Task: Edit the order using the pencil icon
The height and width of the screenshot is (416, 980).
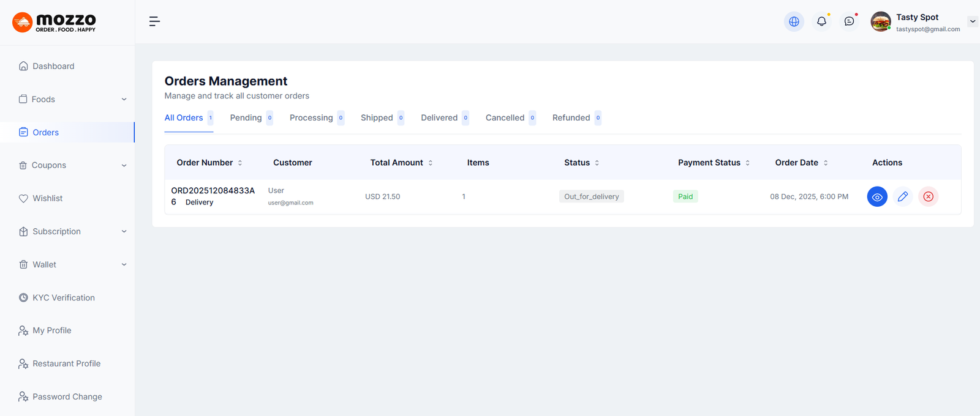Action: 903,197
